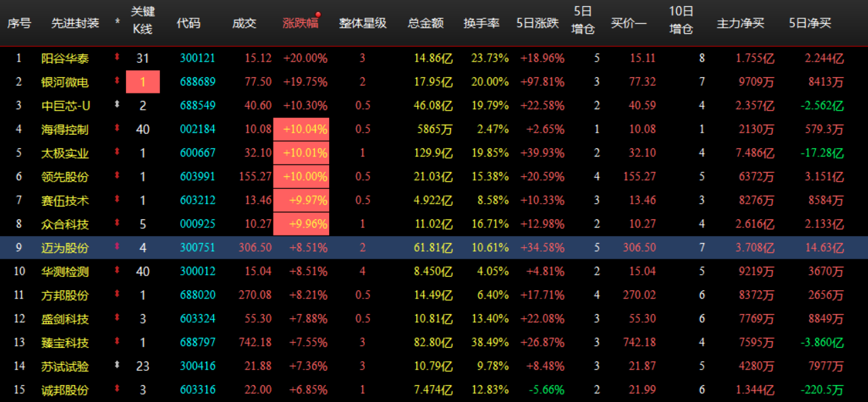The width and height of the screenshot is (868, 402).
Task: Click marker icon beside 领先股份
Action: pos(117,177)
